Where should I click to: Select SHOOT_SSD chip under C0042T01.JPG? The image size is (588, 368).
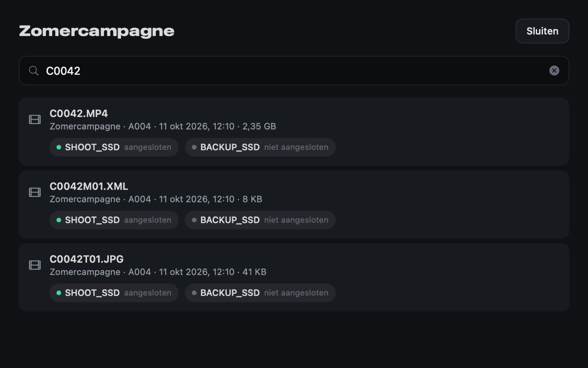tap(114, 293)
